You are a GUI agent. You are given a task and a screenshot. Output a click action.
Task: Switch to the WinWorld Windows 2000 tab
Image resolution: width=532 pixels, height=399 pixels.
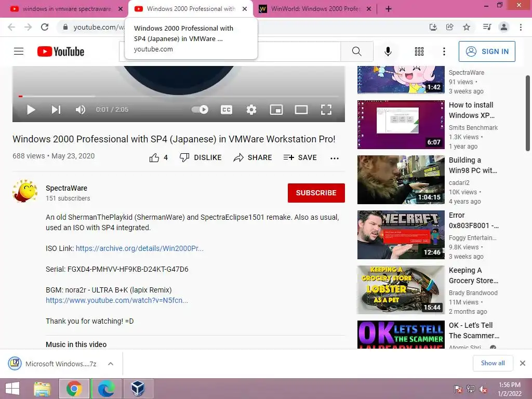pos(315,9)
